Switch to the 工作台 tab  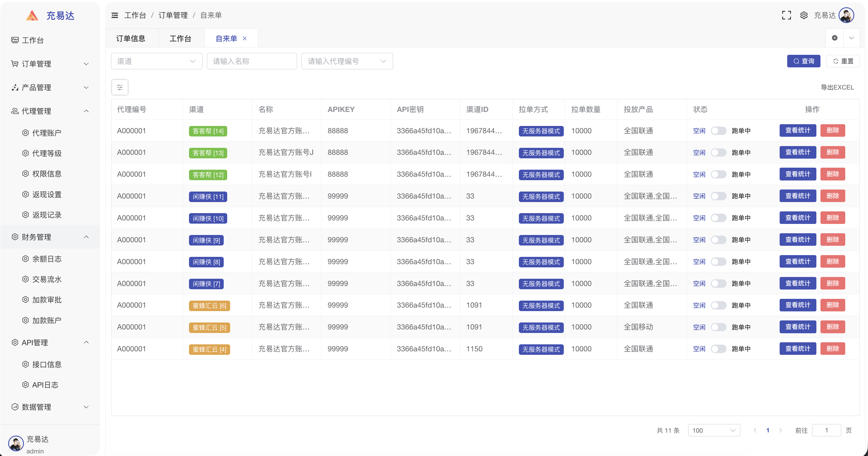180,38
